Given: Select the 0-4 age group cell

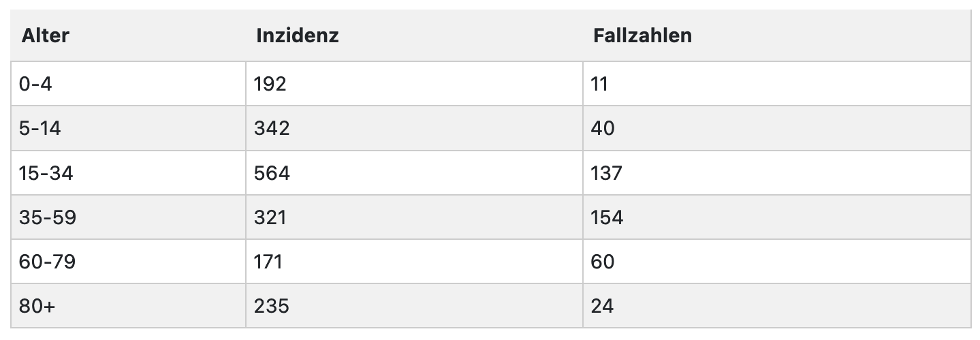Looking at the screenshot, I should [128, 84].
